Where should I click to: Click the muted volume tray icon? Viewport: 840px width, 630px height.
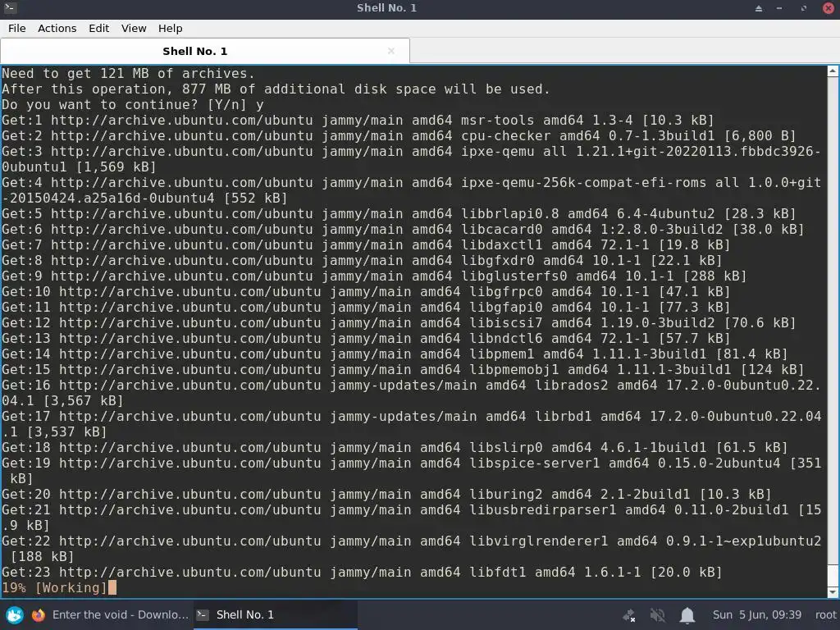point(657,615)
